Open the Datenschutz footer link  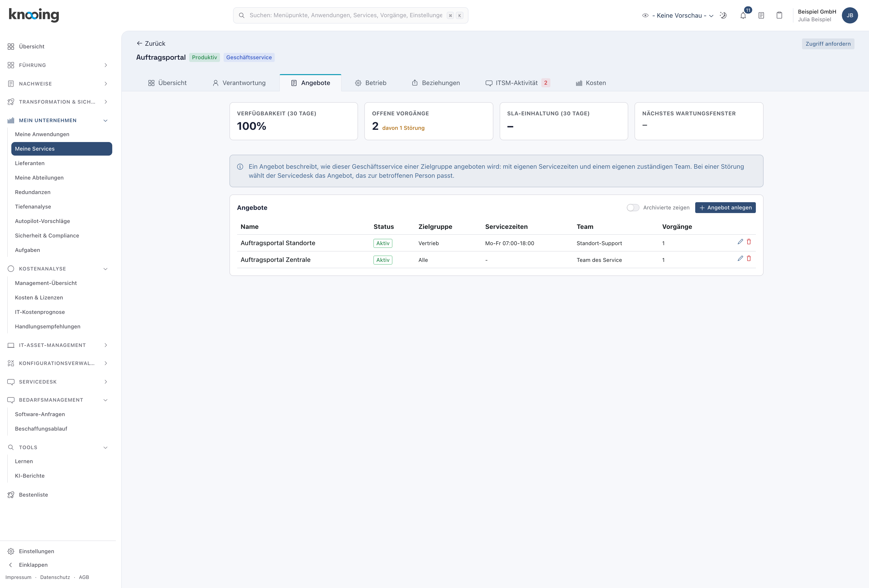coord(55,577)
